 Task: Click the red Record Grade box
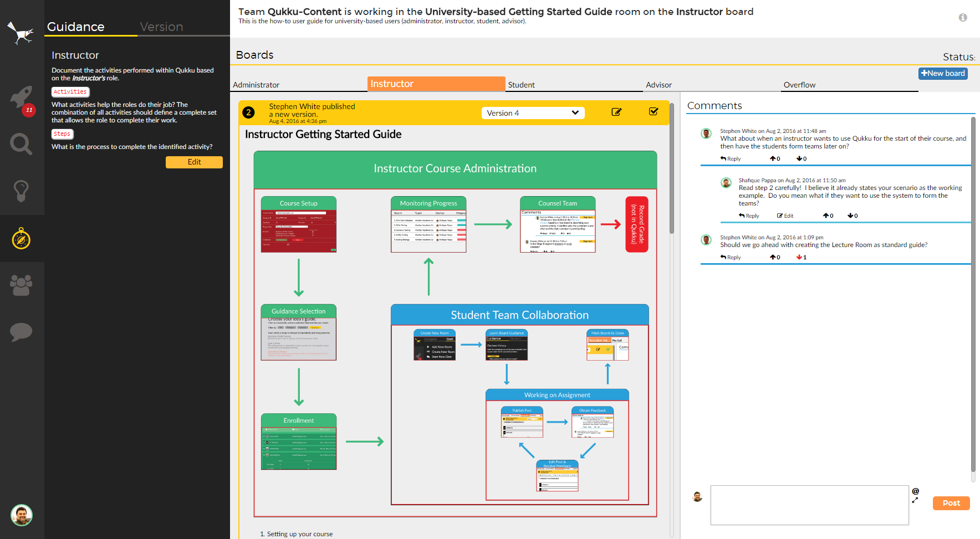(x=637, y=224)
